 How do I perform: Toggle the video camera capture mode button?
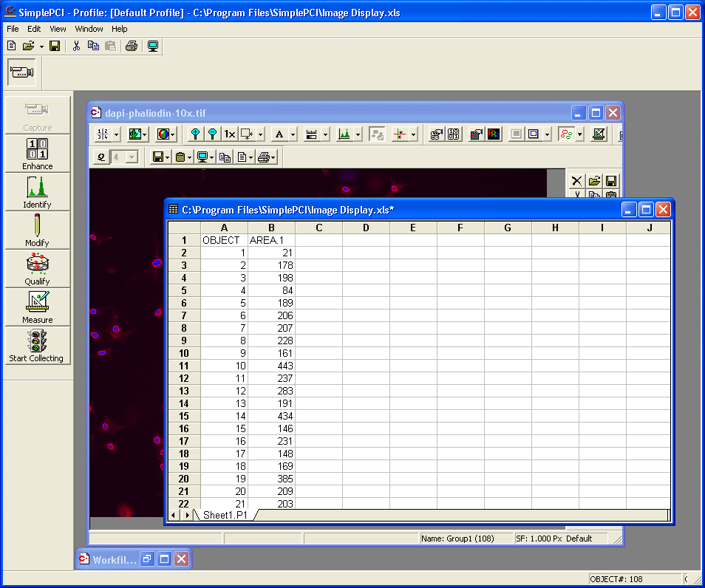21,72
